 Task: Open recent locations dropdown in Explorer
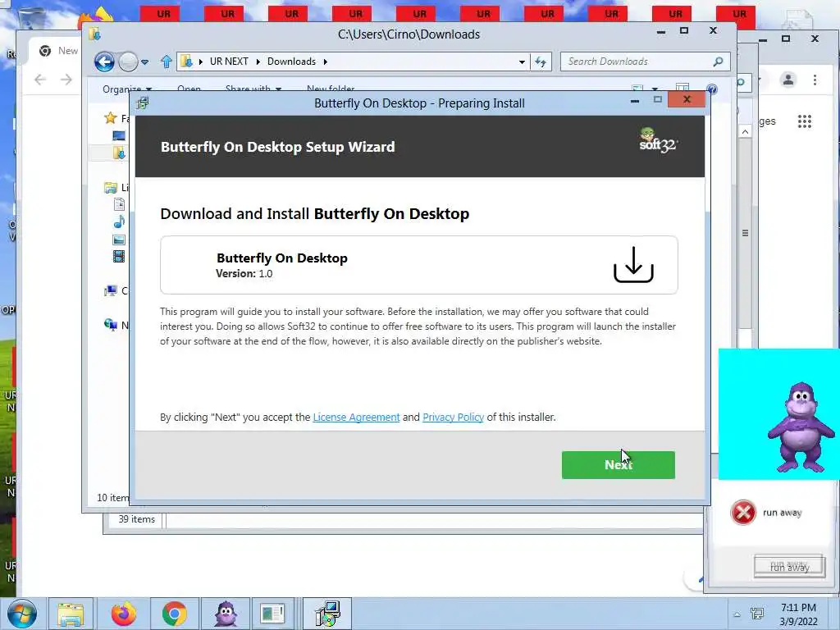(x=144, y=62)
